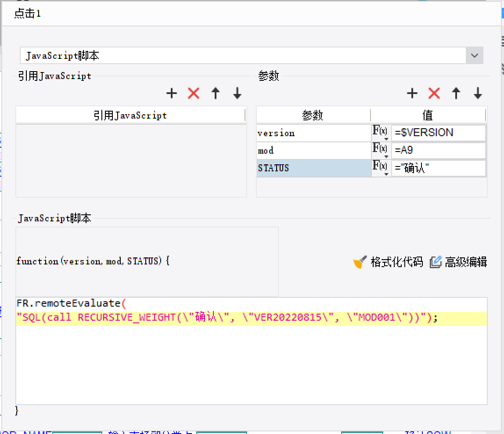
Task: Open formula type dropdown for mod parameter
Action: (381, 150)
